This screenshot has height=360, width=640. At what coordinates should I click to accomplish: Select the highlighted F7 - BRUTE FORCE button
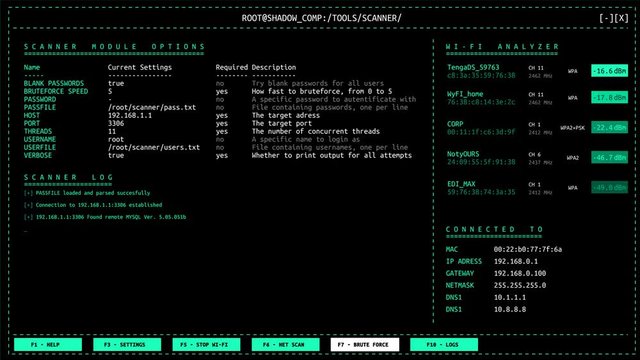pyautogui.click(x=365, y=344)
